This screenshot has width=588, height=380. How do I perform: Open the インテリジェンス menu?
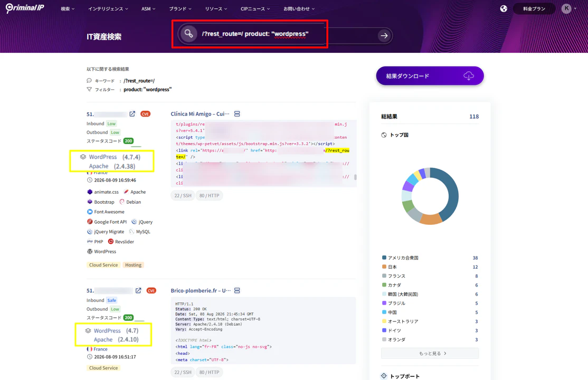(x=108, y=8)
